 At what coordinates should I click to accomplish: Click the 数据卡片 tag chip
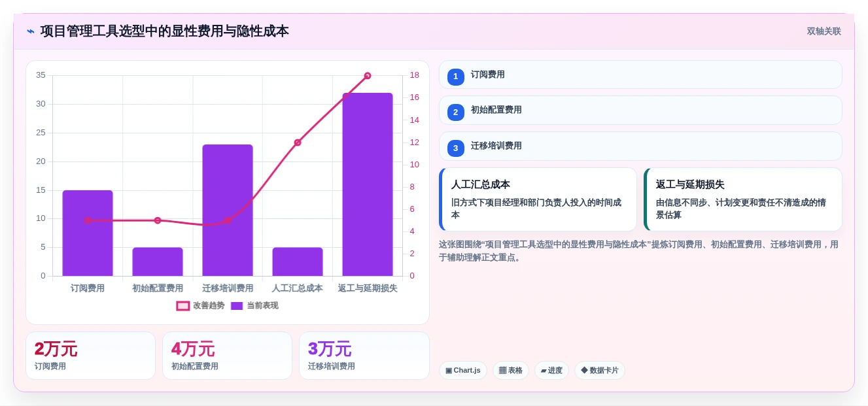tap(600, 371)
